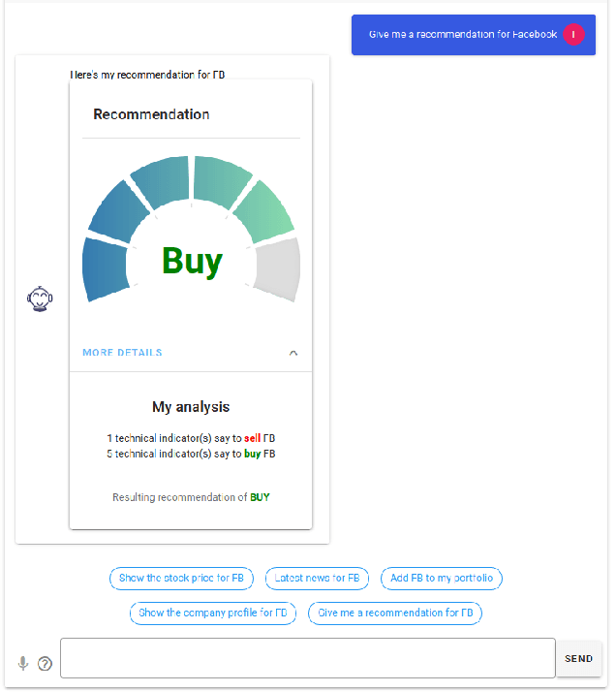The height and width of the screenshot is (692, 616).
Task: Click the Recommendation card title
Action: point(151,114)
